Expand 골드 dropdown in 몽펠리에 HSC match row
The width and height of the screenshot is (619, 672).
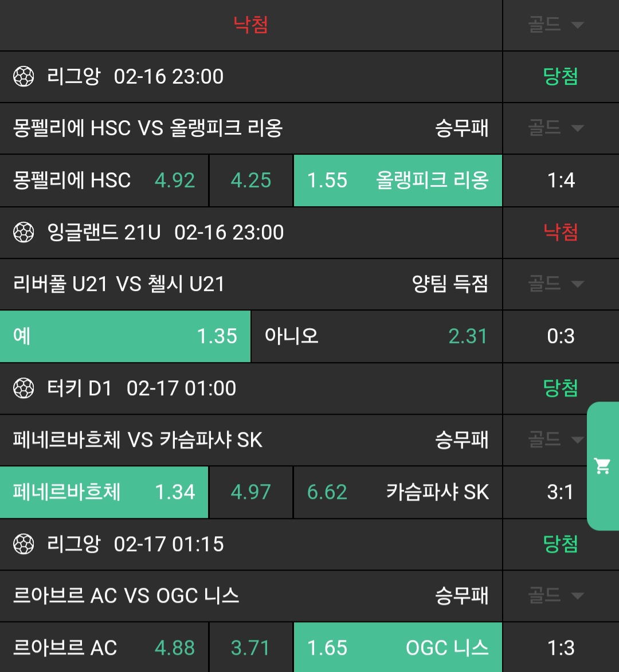[x=555, y=128]
